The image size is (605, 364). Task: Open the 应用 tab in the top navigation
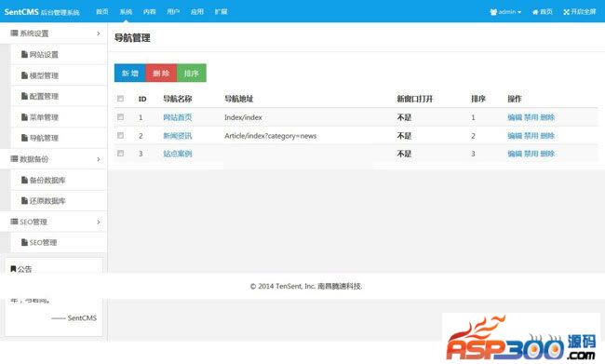pos(197,11)
